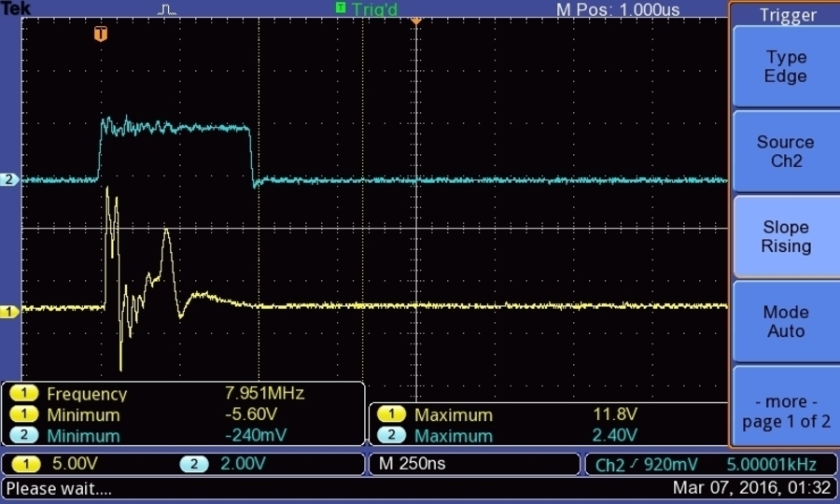
Task: Select the Trigger menu title
Action: (x=788, y=15)
